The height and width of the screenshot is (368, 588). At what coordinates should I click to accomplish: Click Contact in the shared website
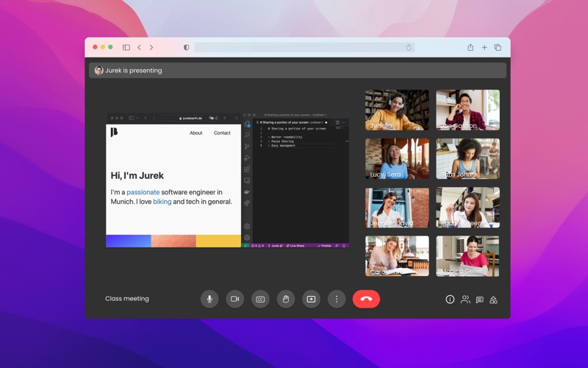pos(222,133)
